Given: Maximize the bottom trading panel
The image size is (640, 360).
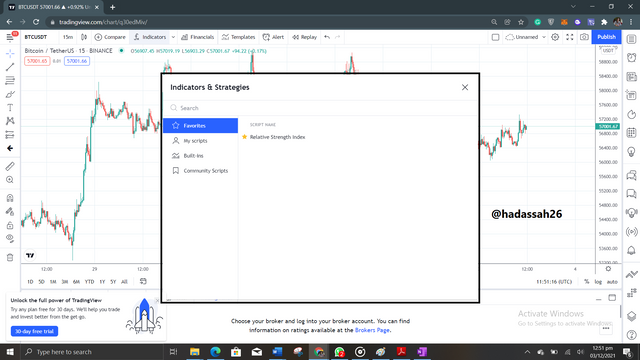Looking at the screenshot, I should pos(612,298).
